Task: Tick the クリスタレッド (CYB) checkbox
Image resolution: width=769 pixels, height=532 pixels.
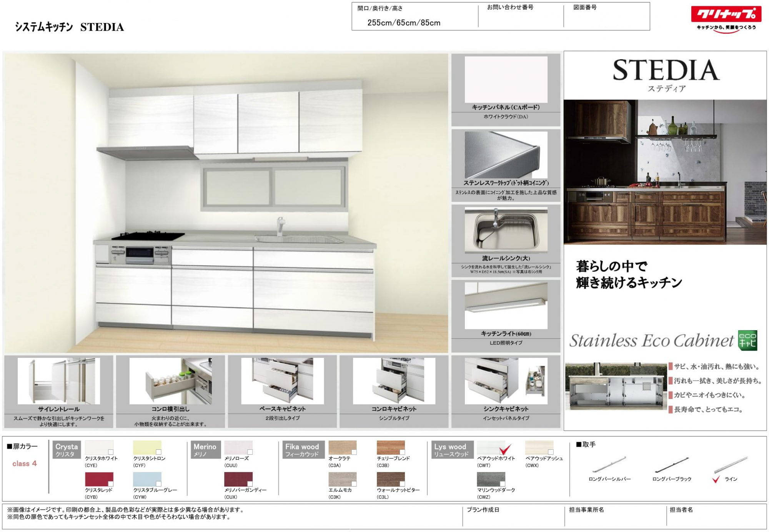Action: (111, 484)
